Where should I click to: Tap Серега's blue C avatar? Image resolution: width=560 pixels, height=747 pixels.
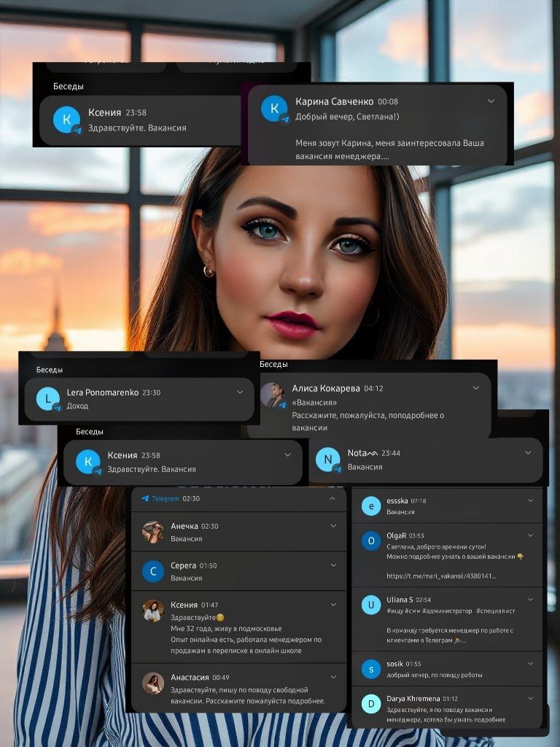coord(153,572)
